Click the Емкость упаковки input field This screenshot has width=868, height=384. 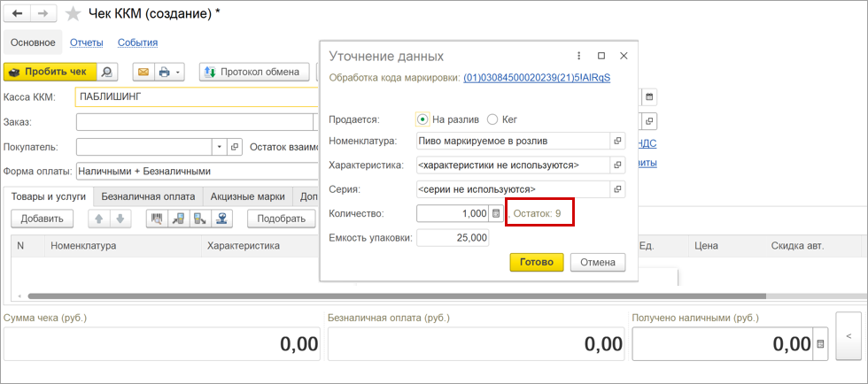coord(453,237)
